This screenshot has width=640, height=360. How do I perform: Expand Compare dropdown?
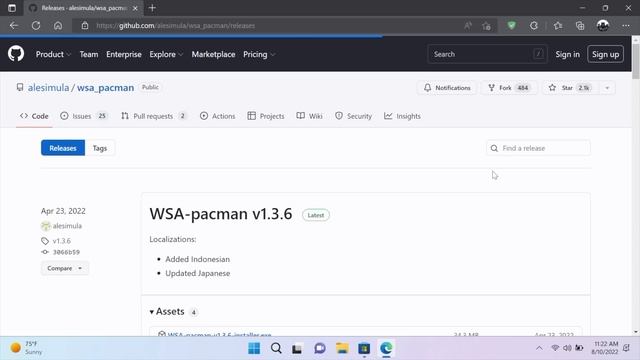[64, 268]
